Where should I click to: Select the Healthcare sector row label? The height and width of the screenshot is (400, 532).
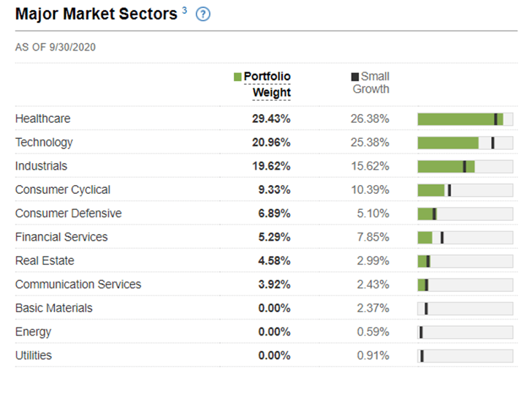42,118
